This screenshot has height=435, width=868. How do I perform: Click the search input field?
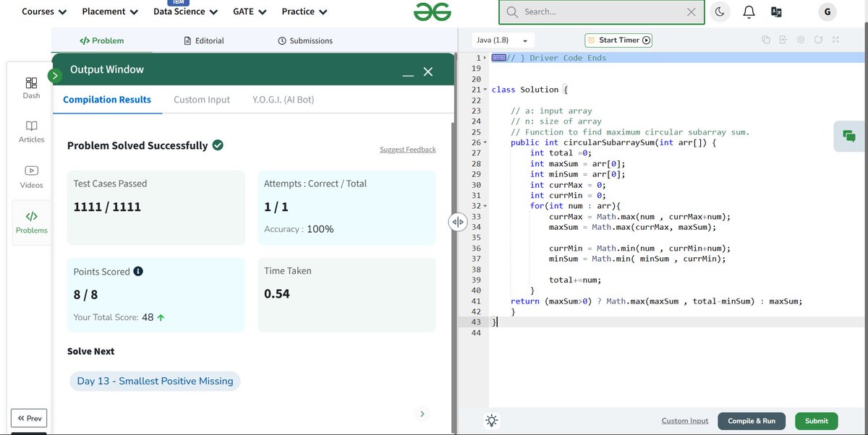pyautogui.click(x=601, y=12)
